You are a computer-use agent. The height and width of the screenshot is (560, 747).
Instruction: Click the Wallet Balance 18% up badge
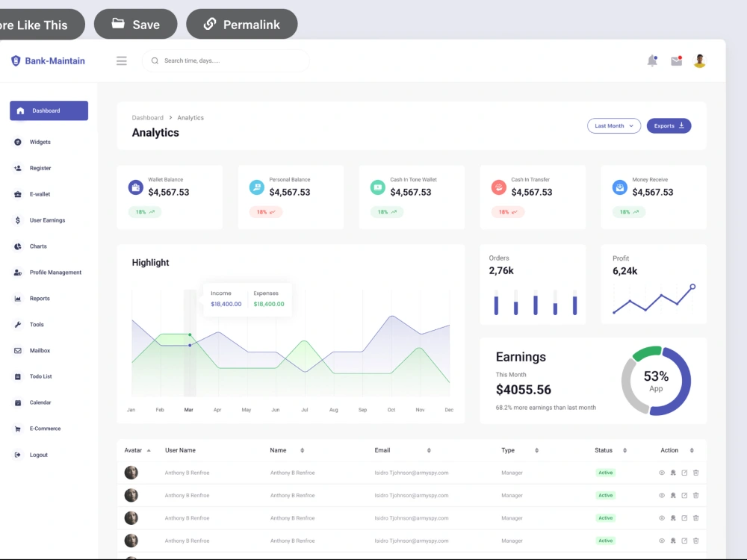coord(145,212)
